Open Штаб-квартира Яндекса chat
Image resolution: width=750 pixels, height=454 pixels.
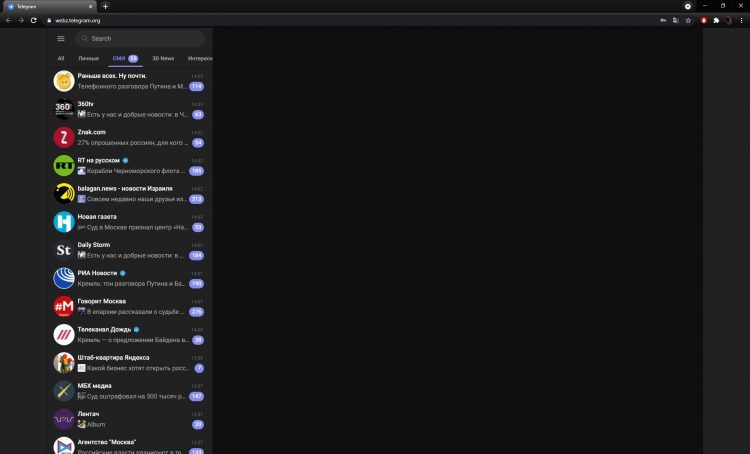click(130, 363)
